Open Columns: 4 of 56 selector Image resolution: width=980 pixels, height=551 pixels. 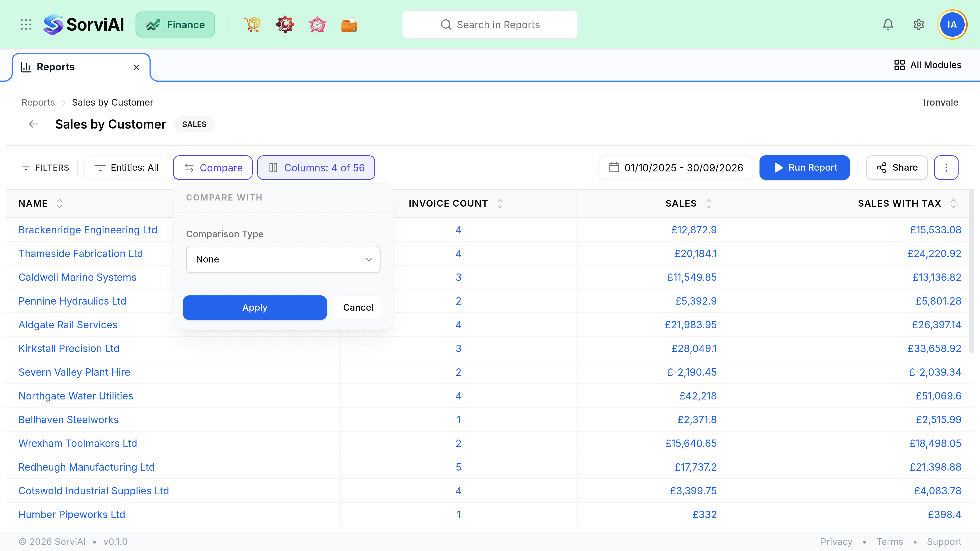point(316,168)
